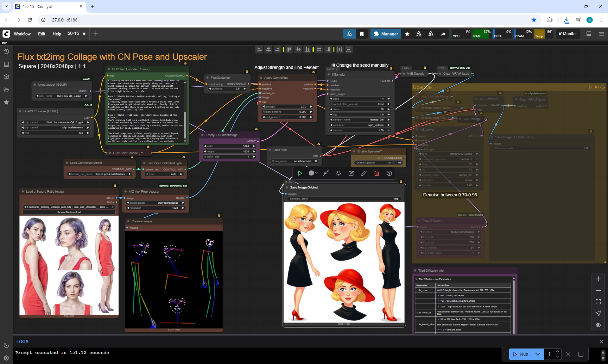Click the fit view icon on canvas
Image resolution: width=608 pixels, height=364 pixels.
tap(598, 302)
